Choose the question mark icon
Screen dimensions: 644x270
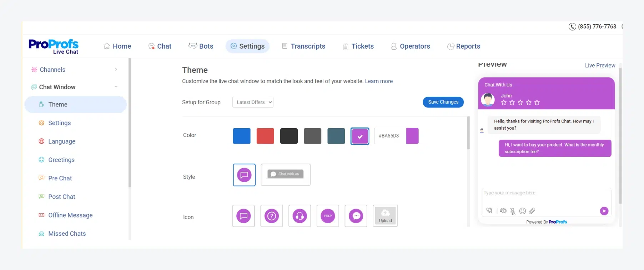pos(272,216)
